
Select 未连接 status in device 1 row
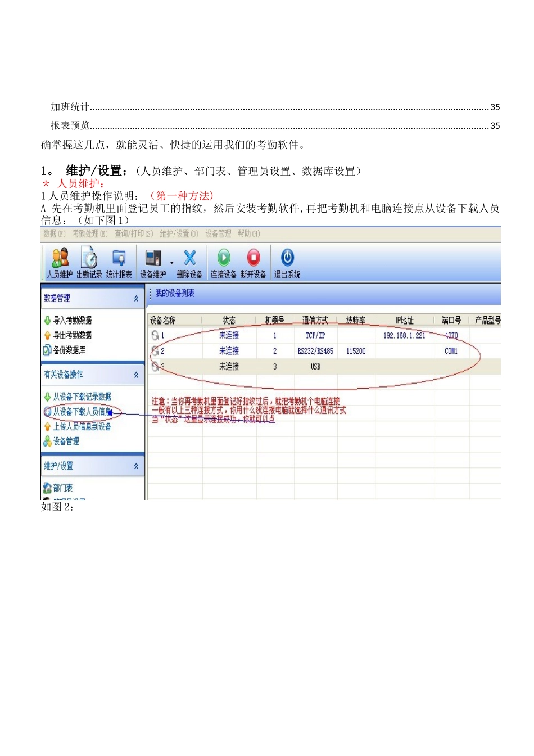pos(229,336)
